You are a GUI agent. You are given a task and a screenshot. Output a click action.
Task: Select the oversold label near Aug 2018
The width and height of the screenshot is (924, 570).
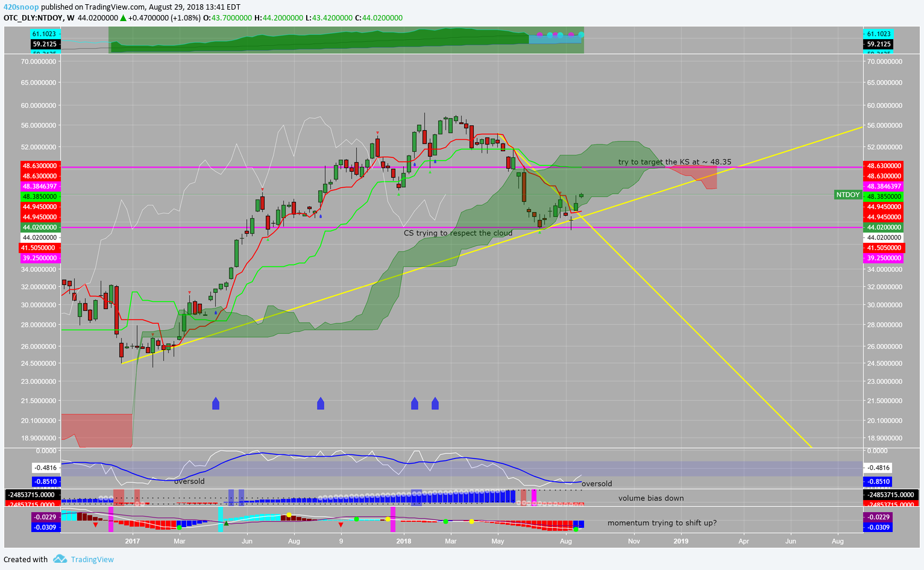pyautogui.click(x=597, y=484)
